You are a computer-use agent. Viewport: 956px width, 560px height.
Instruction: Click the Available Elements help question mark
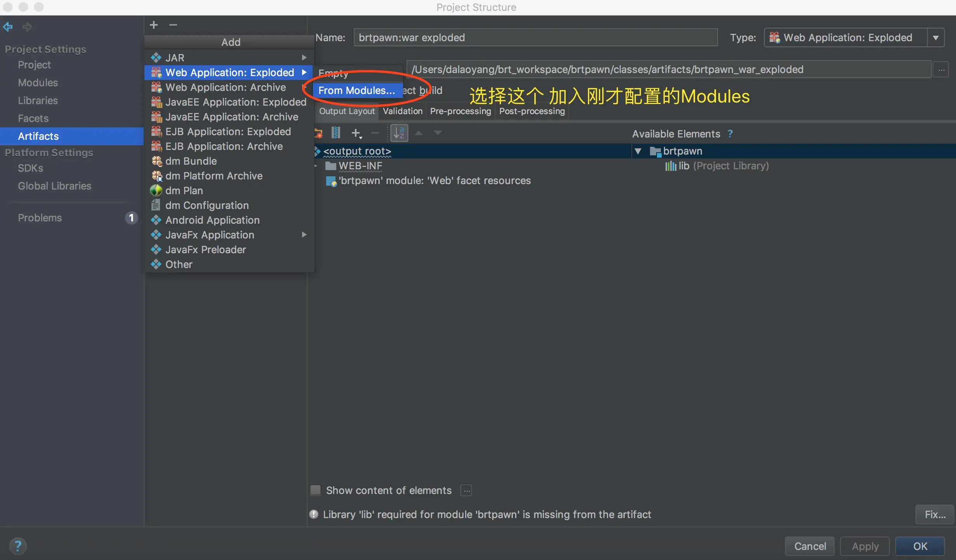[730, 134]
